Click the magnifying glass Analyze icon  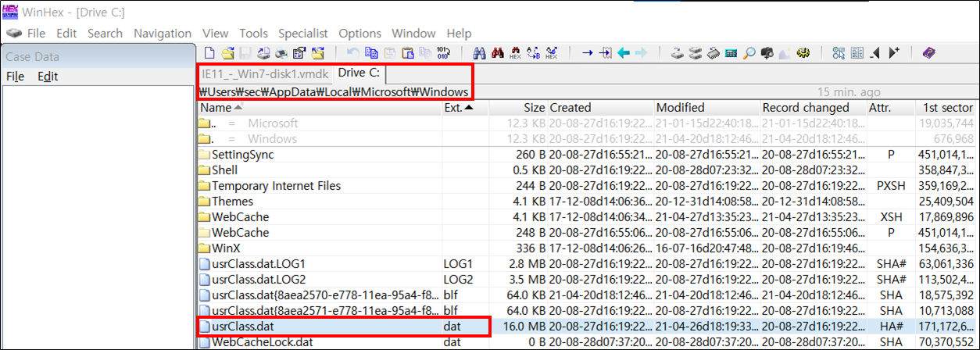tap(749, 53)
